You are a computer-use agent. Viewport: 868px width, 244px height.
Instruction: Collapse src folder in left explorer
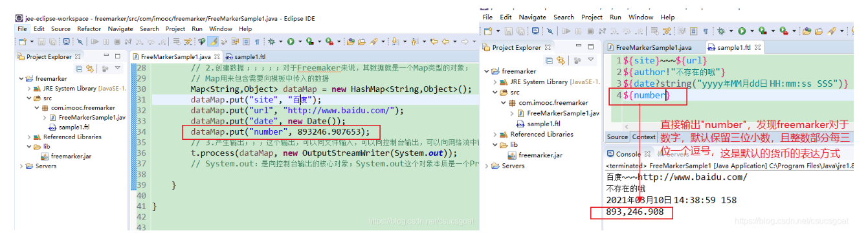click(x=30, y=98)
